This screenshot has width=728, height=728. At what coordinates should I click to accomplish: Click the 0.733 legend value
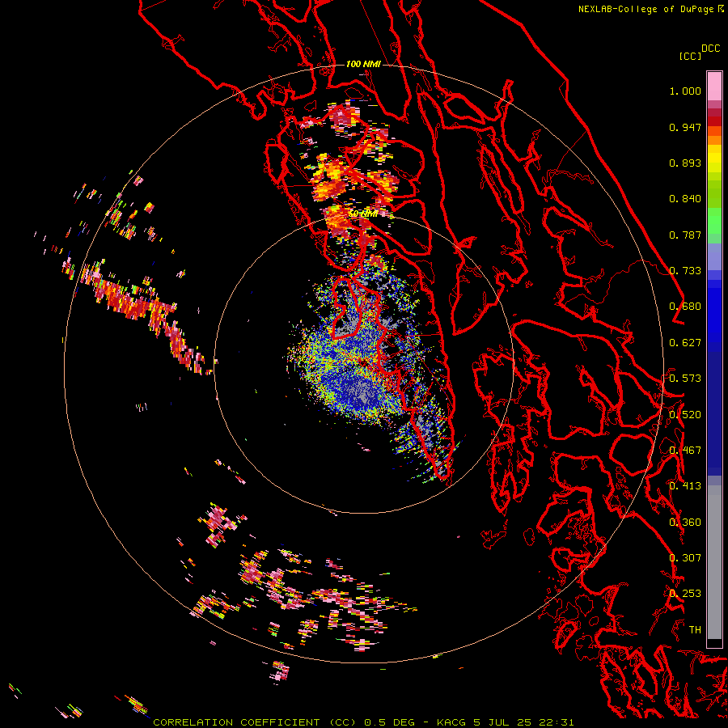point(685,271)
